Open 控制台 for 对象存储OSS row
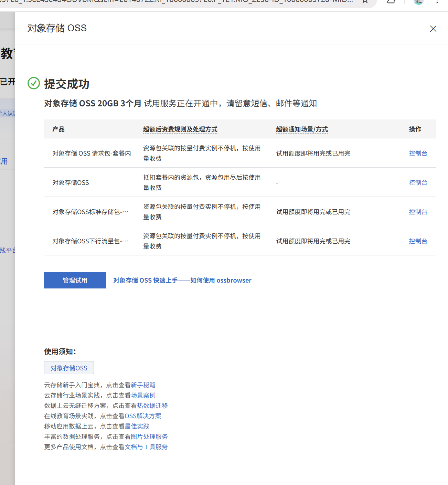The height and width of the screenshot is (485, 448). click(418, 182)
